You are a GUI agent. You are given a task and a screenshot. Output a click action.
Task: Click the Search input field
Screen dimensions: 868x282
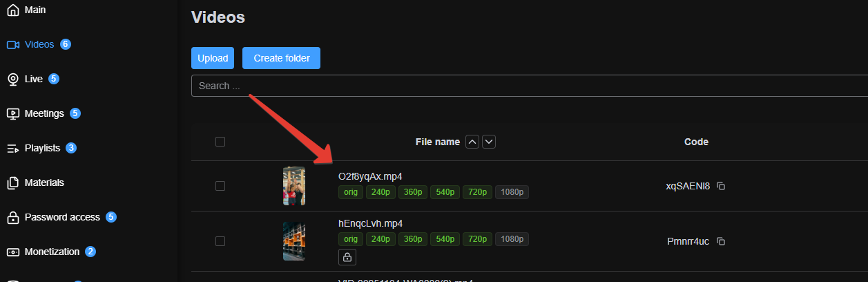coord(530,86)
